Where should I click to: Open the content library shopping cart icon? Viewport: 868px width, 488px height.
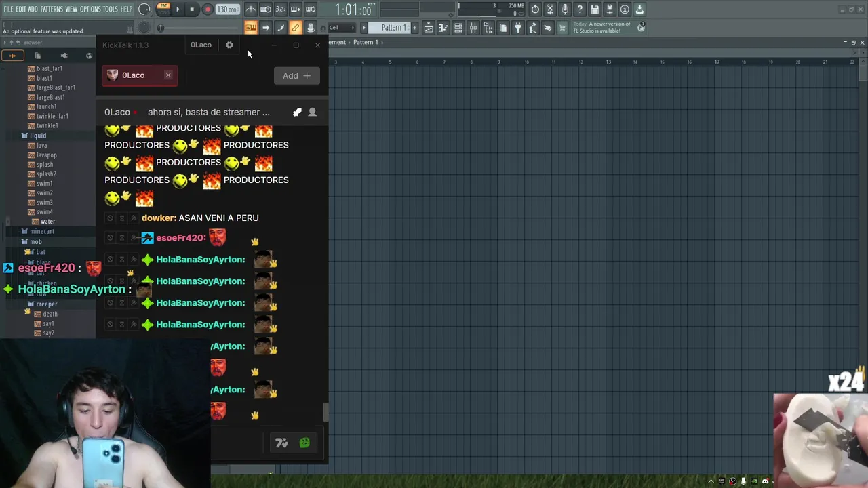pyautogui.click(x=562, y=28)
